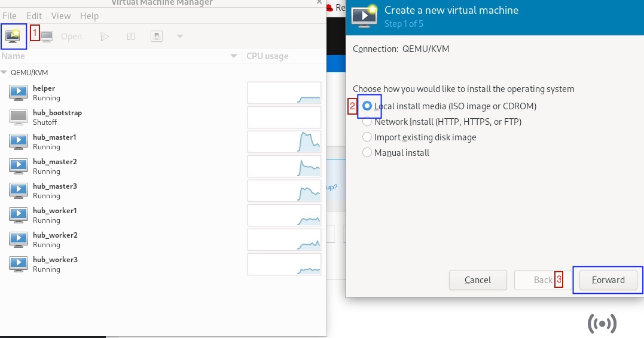Click the Back button in wizard

tap(543, 280)
